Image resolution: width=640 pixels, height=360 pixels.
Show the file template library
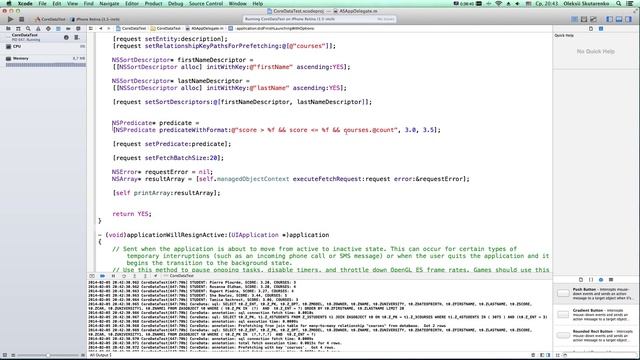coord(581,280)
